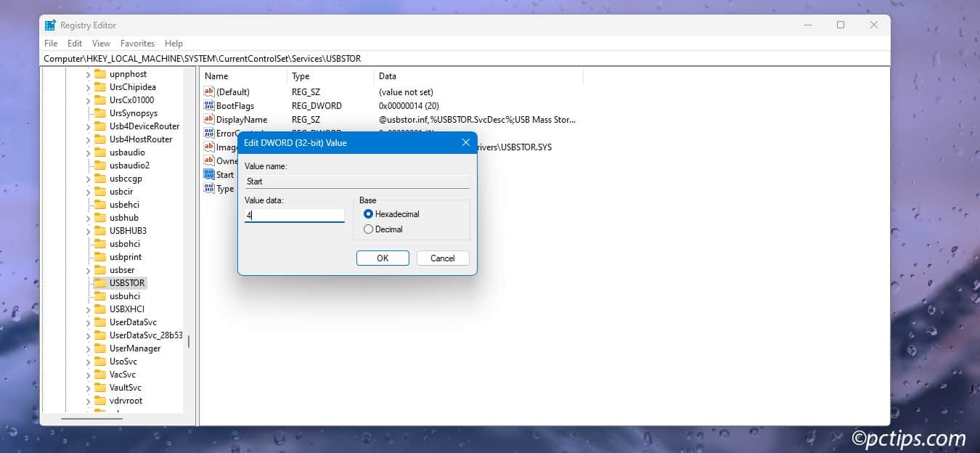Cancel the Edit DWORD dialog
The image size is (980, 453).
pos(442,258)
